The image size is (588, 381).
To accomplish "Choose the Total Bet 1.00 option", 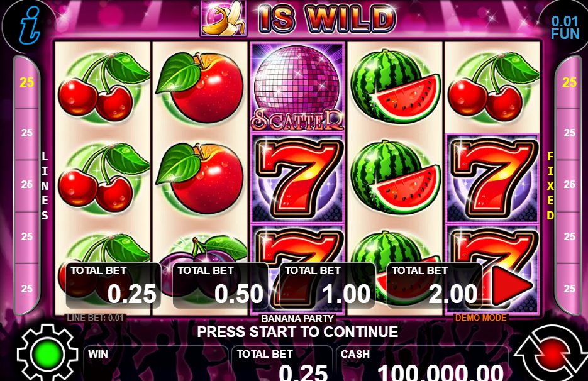I will point(328,285).
